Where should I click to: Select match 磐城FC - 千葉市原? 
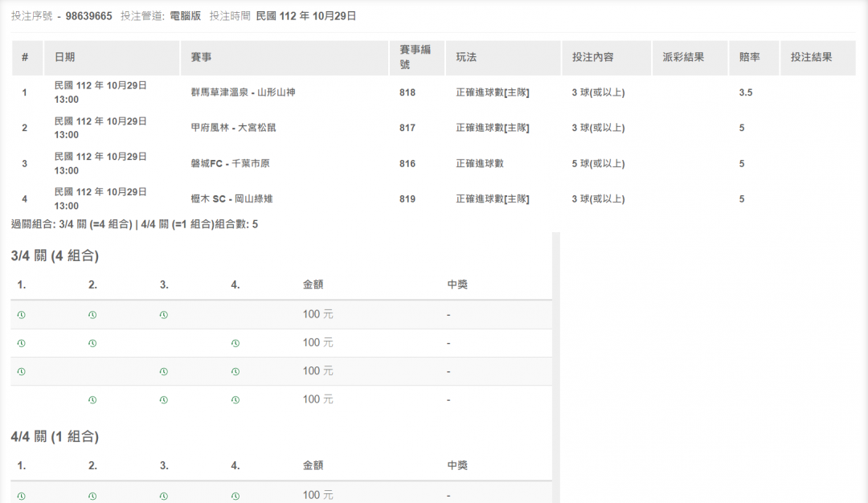[231, 164]
